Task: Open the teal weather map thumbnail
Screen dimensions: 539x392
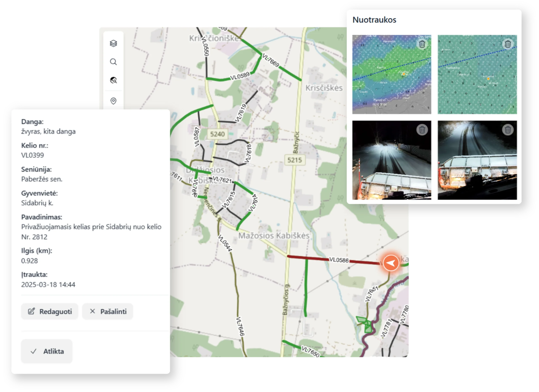Action: [x=477, y=75]
